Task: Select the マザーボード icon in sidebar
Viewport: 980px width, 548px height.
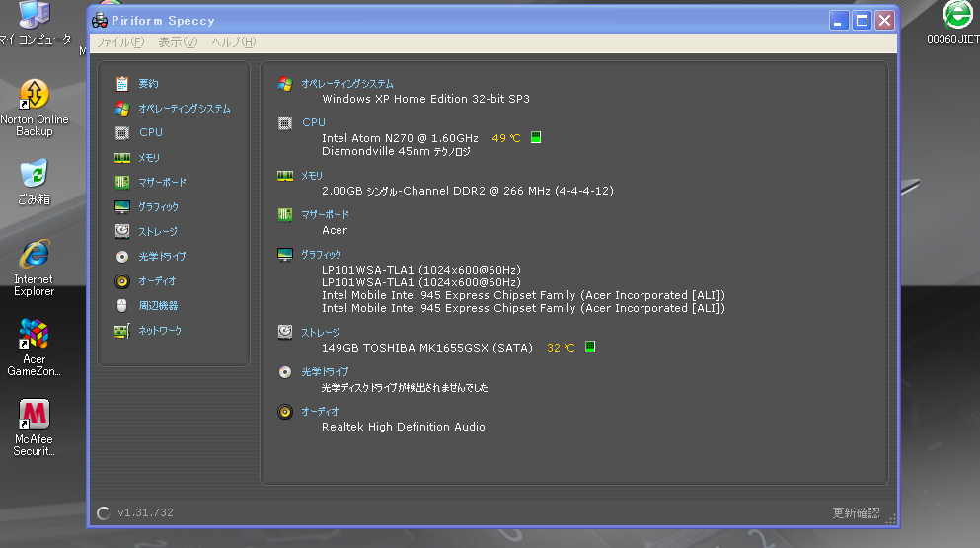Action: 121,182
